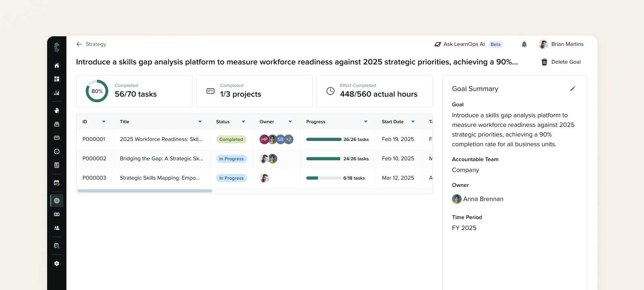Go back using the Strategy arrow
Viewport: 644px width, 290px height.
[79, 44]
